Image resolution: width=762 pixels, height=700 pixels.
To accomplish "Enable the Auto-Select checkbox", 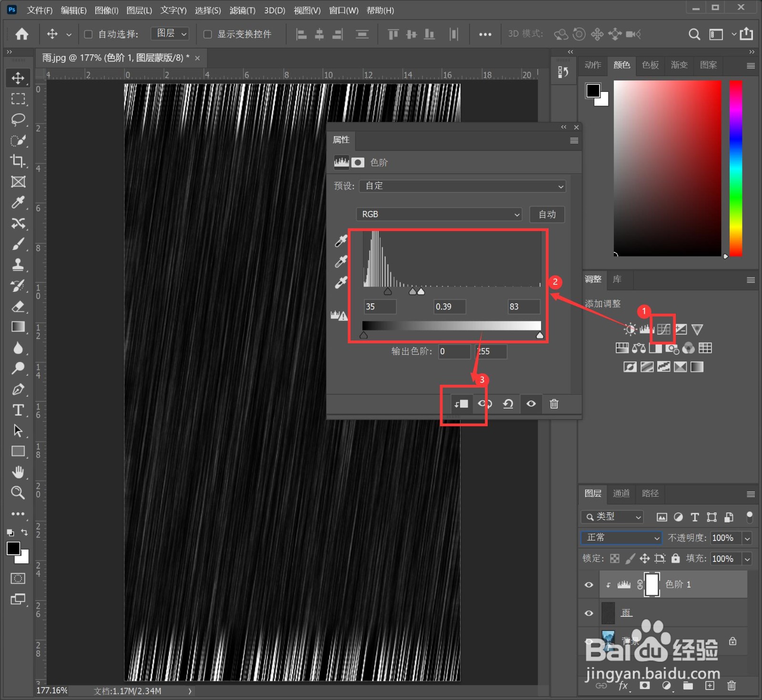I will [x=88, y=34].
